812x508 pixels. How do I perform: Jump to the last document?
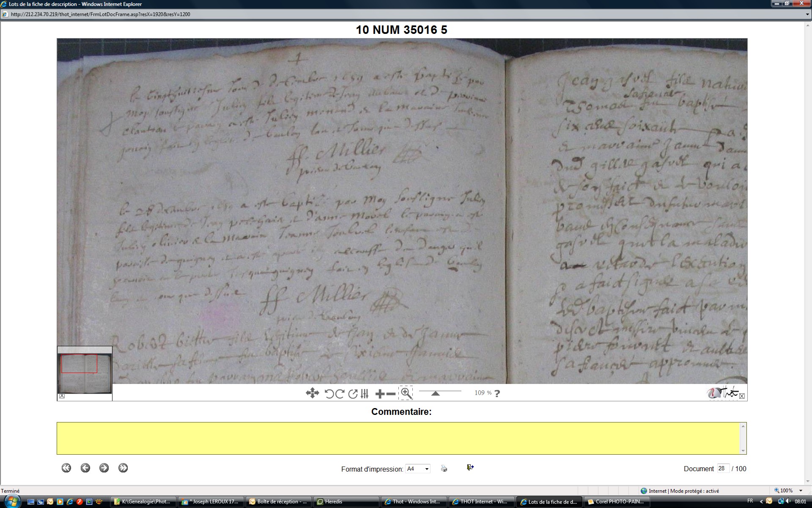pos(123,468)
